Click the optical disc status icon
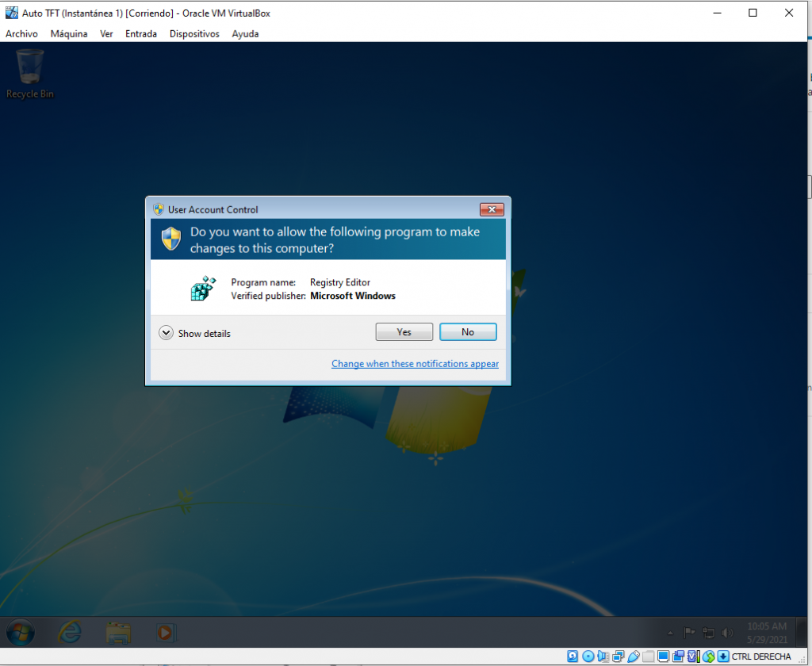The width and height of the screenshot is (812, 666). 588,656
